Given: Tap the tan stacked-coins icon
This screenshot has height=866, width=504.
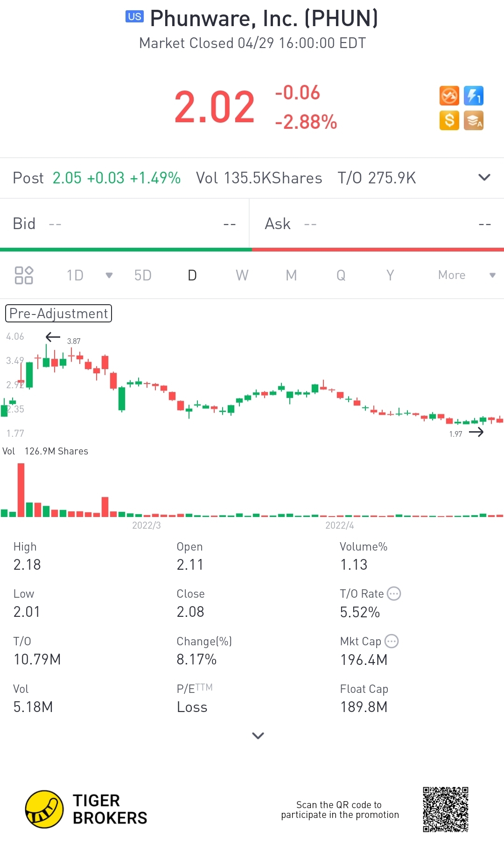Looking at the screenshot, I should click(x=474, y=120).
